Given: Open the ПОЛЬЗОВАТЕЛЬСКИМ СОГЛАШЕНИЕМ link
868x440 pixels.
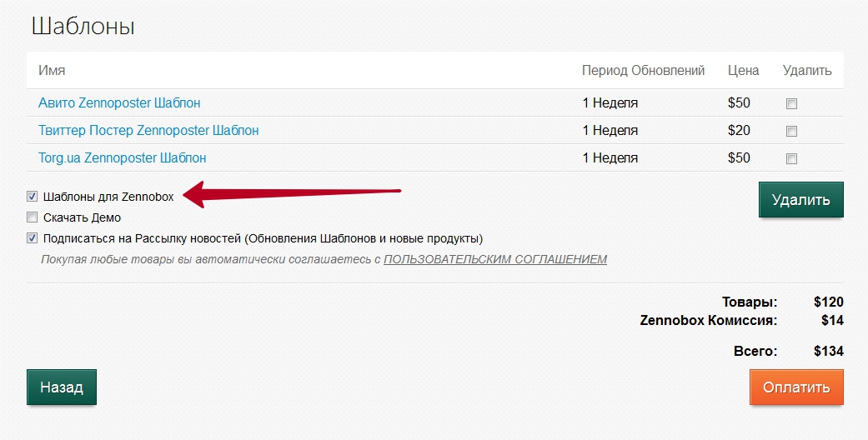Looking at the screenshot, I should [495, 259].
